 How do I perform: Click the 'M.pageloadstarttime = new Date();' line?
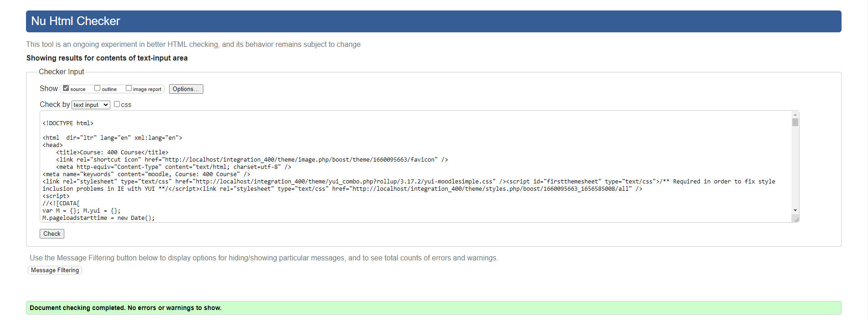98,218
